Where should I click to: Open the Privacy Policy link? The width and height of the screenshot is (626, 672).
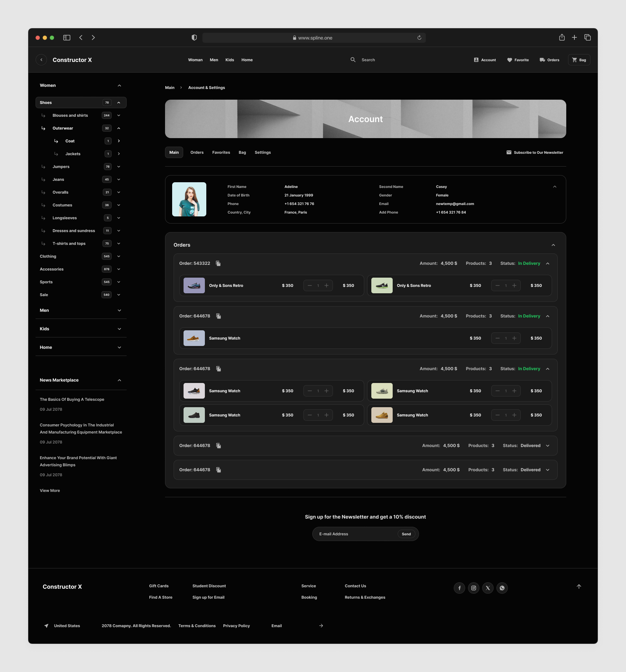(237, 626)
